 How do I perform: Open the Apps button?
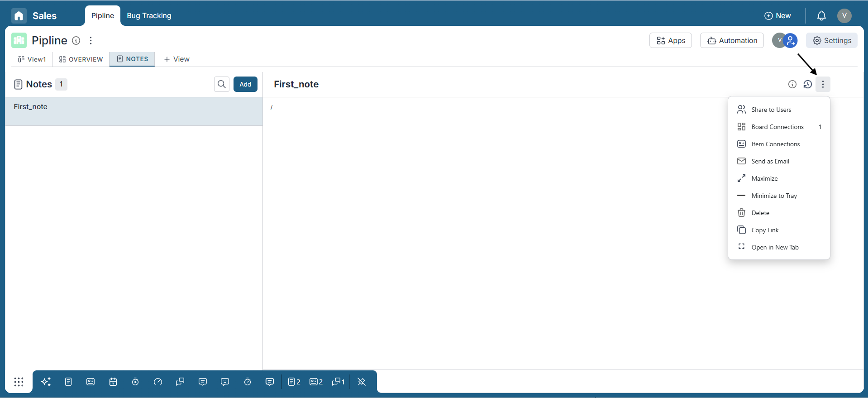point(671,40)
